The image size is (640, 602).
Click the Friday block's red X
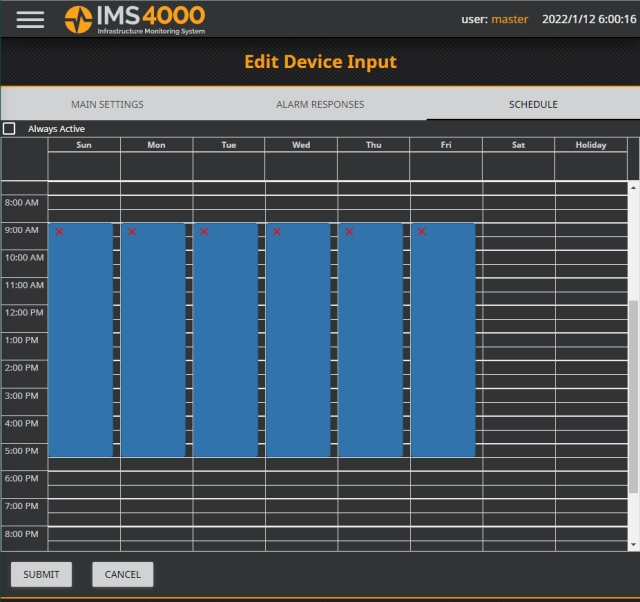[x=422, y=232]
